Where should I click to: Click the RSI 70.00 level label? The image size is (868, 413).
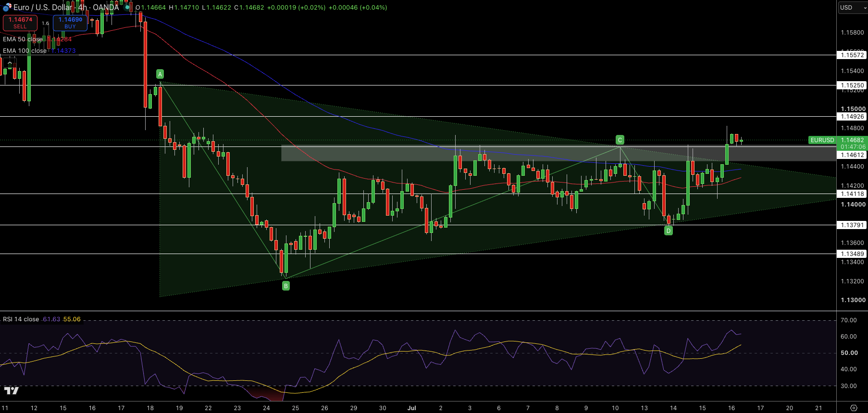click(849, 320)
